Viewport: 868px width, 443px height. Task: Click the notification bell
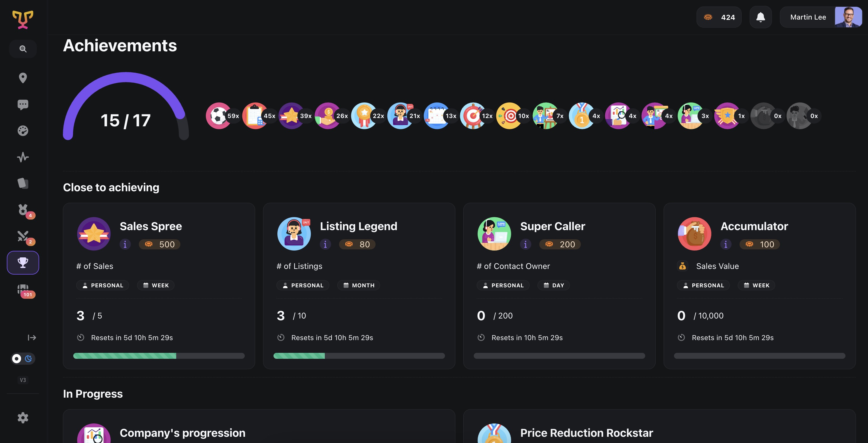761,17
